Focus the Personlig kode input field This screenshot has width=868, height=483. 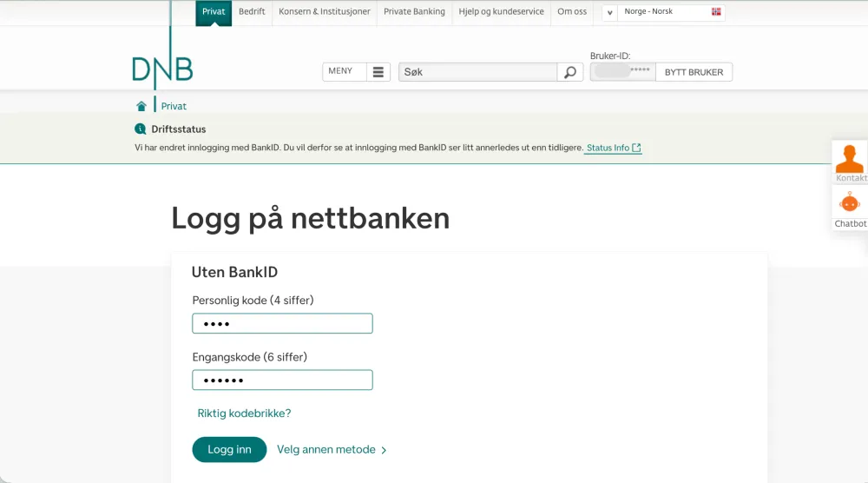point(282,324)
